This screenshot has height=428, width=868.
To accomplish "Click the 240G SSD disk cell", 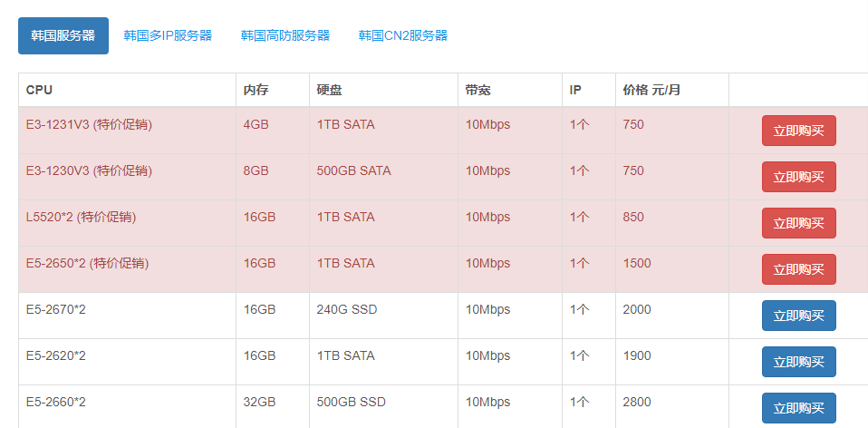I will pos(347,309).
